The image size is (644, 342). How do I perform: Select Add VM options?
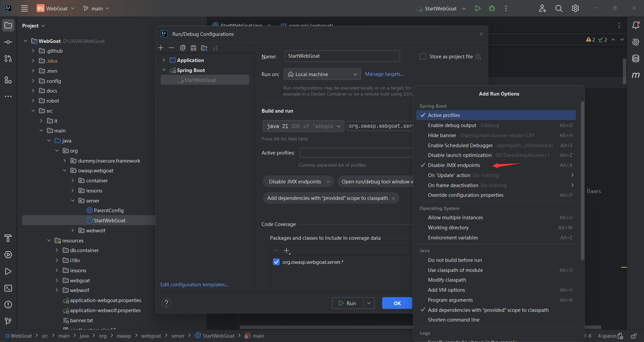click(x=496, y=290)
